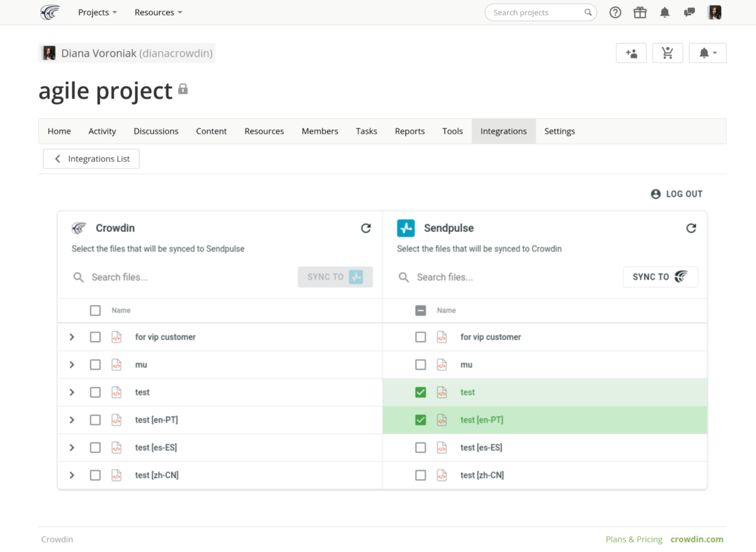Open the Activity tab
This screenshot has height=552, width=756.
pyautogui.click(x=102, y=131)
